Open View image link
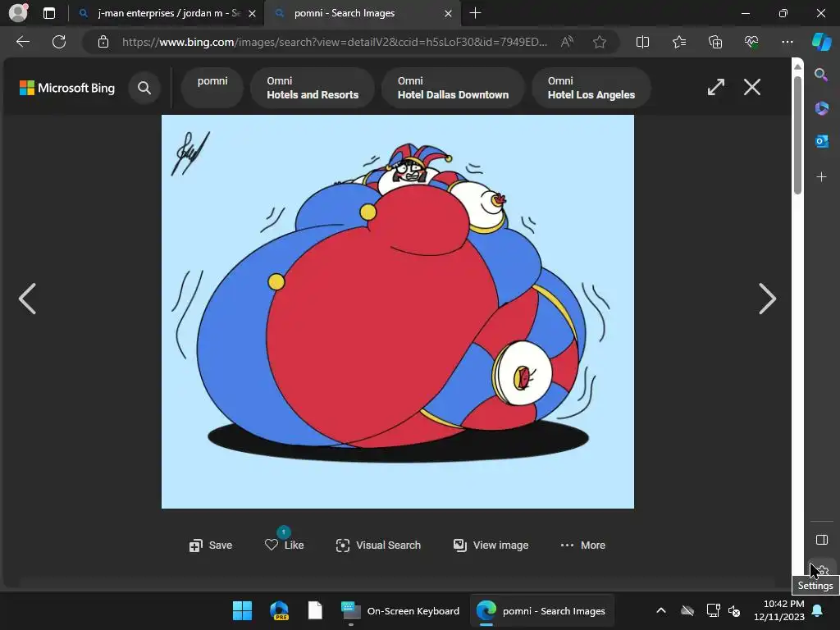 (x=491, y=545)
